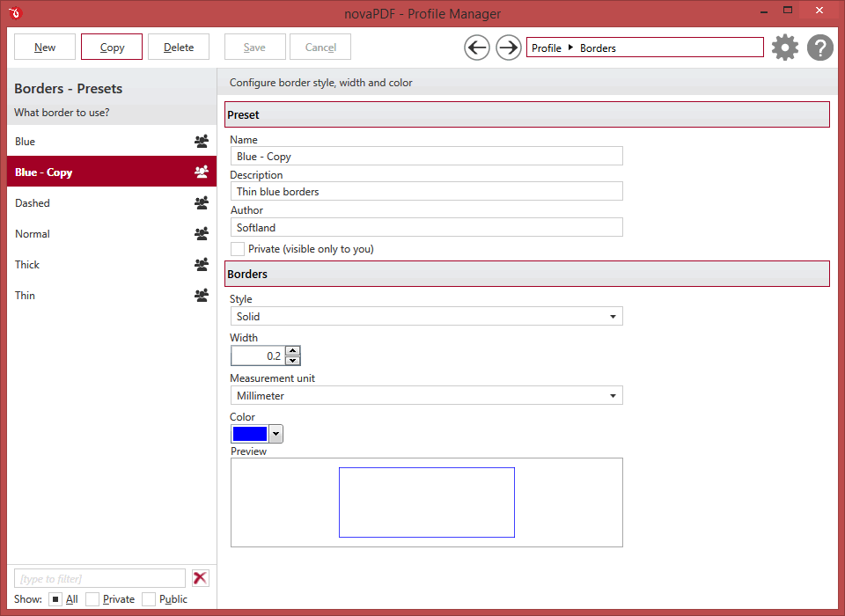Viewport: 845px width, 616px height.
Task: Click the users icon beside Thin
Action: coord(202,295)
